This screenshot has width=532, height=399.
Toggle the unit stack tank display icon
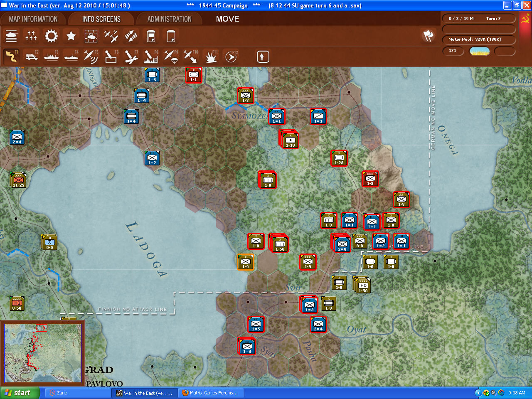(x=11, y=36)
